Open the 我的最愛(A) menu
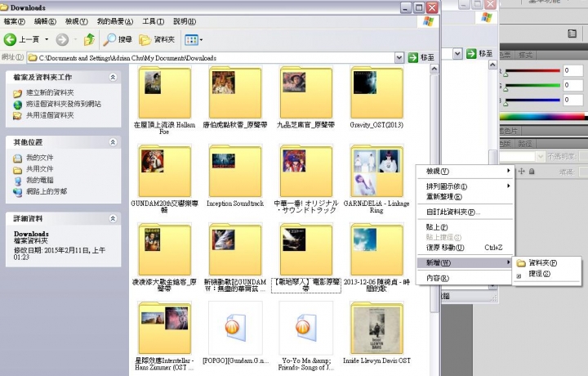This screenshot has height=376, width=588. point(115,21)
